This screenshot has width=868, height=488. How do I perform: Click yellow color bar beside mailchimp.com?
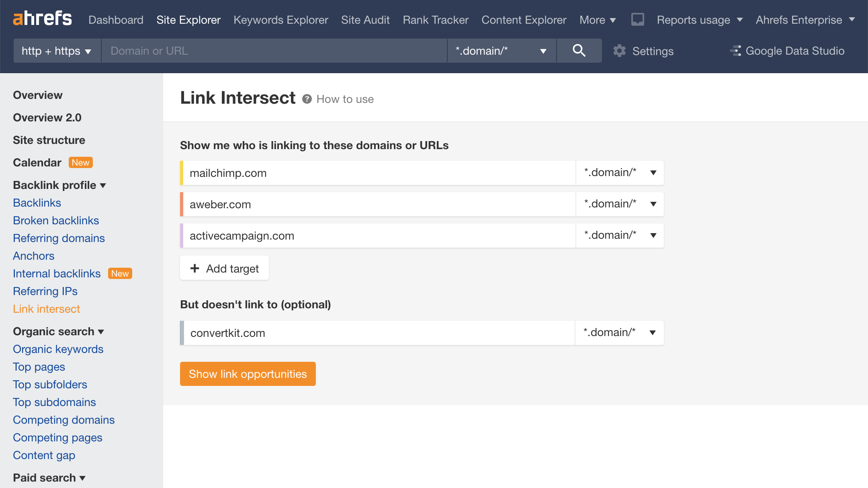click(182, 173)
